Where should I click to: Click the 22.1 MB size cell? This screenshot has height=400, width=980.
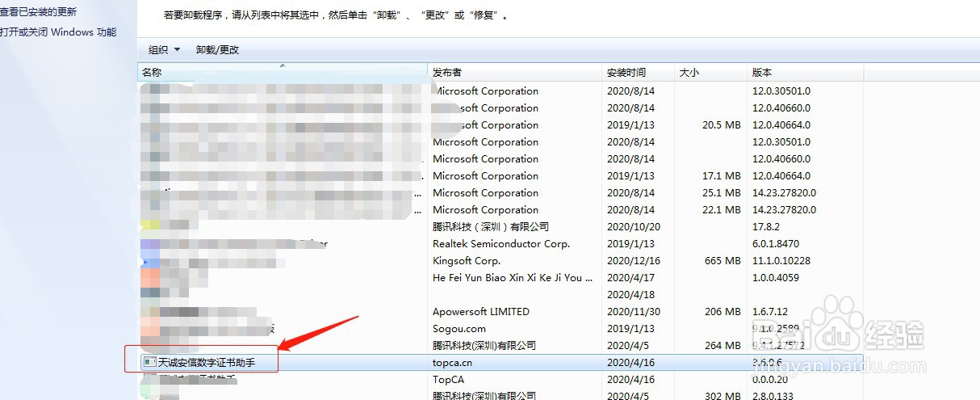point(722,210)
